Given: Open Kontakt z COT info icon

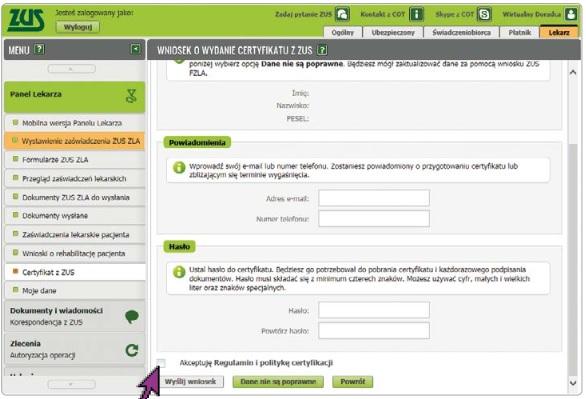Looking at the screenshot, I should (416, 14).
